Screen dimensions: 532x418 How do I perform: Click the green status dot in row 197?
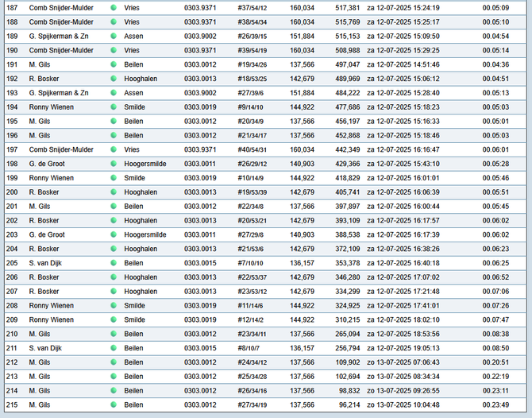pos(114,149)
